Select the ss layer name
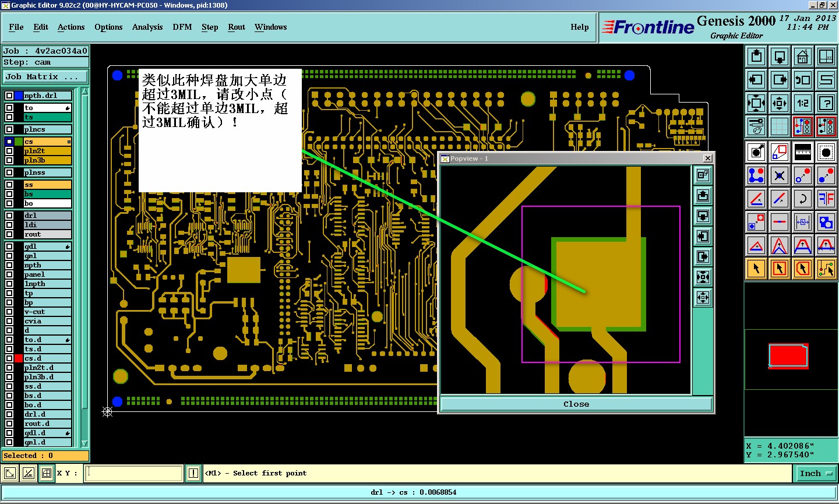The height and width of the screenshot is (504, 839). click(48, 185)
